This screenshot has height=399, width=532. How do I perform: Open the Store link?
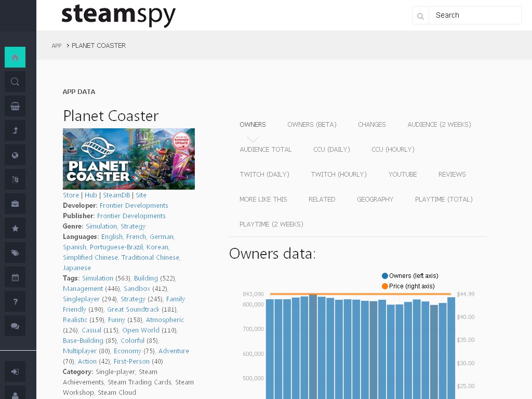coord(71,195)
